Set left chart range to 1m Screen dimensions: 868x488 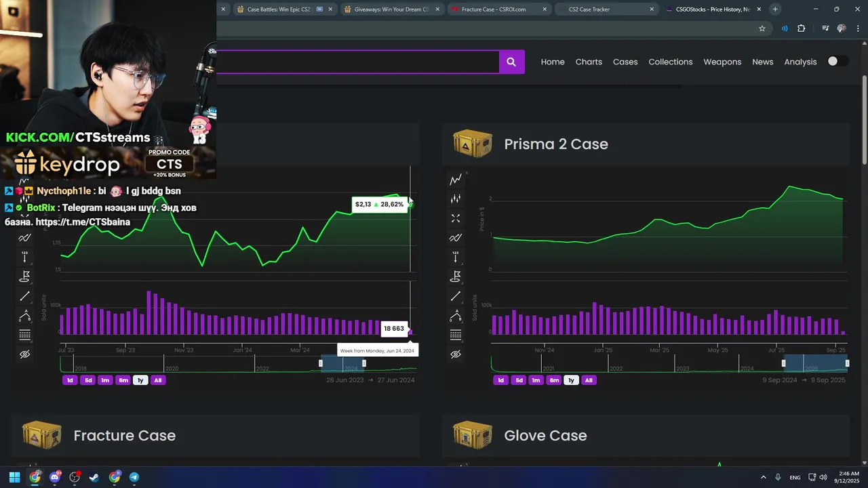point(105,380)
